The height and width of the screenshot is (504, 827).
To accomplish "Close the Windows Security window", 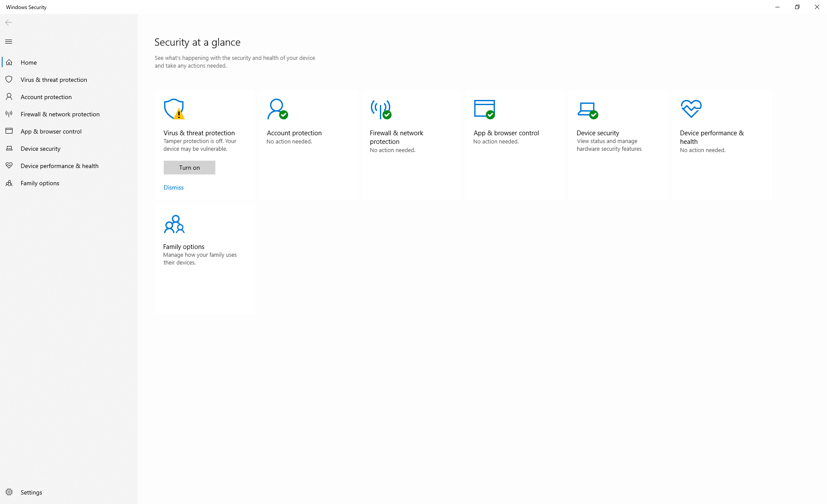I will tap(817, 7).
